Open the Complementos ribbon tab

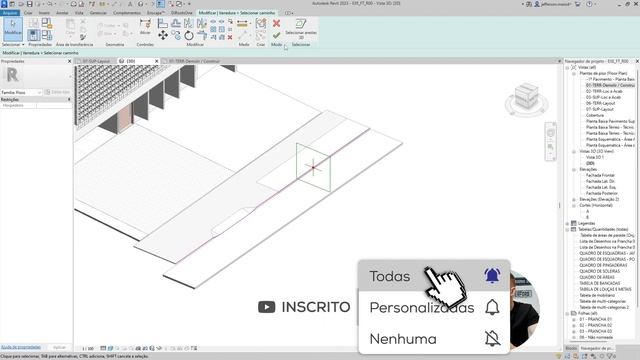(x=127, y=13)
